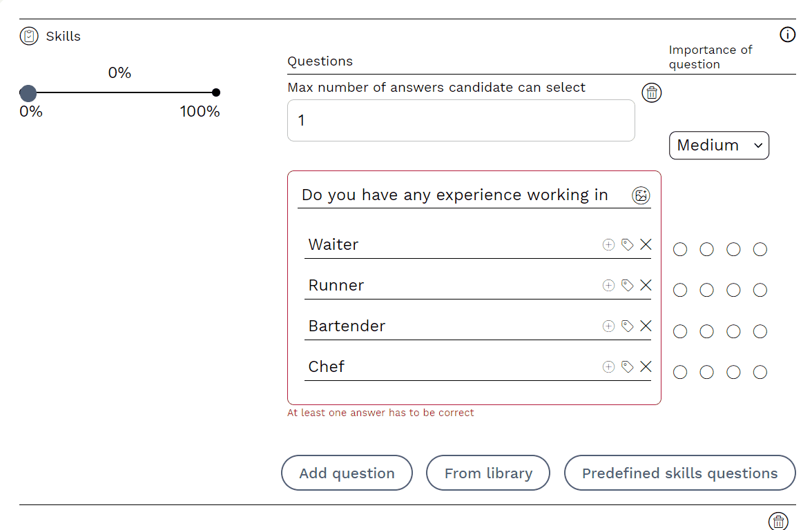Remove the Waiter answer with X icon
812x530 pixels.
(646, 244)
